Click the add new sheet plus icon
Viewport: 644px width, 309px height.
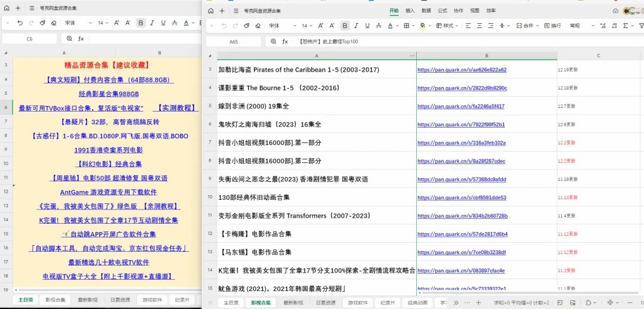478,302
